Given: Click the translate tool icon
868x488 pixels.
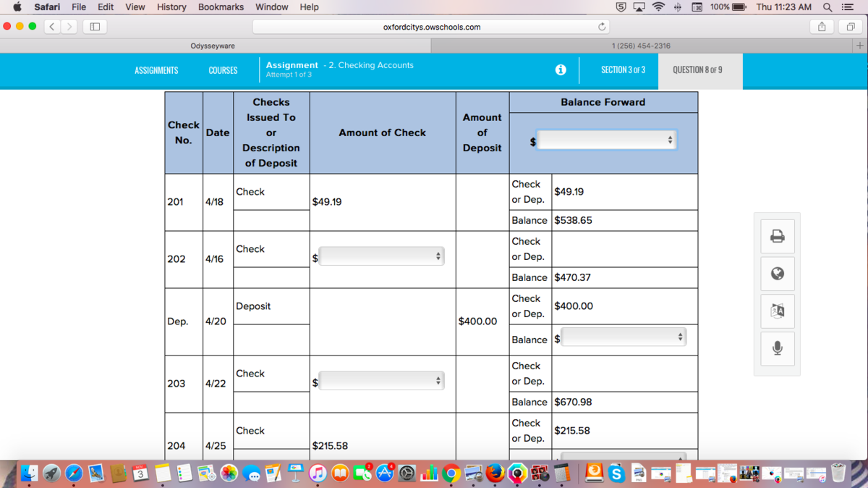Looking at the screenshot, I should coord(778,311).
